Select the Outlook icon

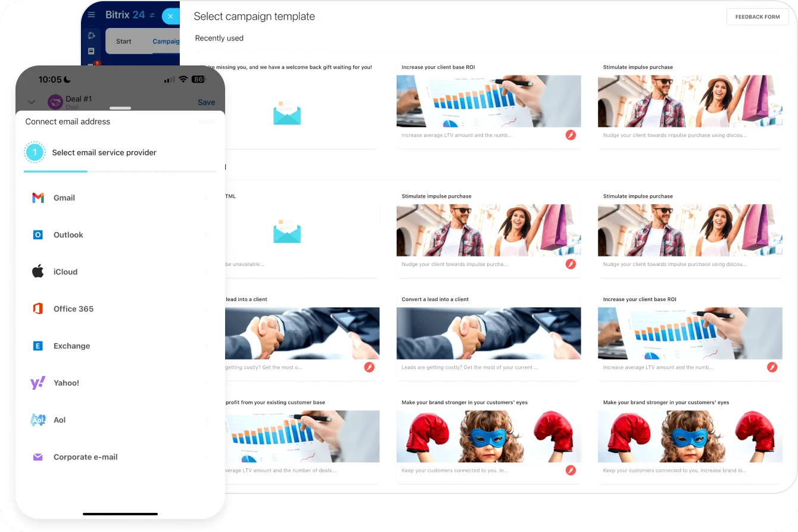(38, 235)
